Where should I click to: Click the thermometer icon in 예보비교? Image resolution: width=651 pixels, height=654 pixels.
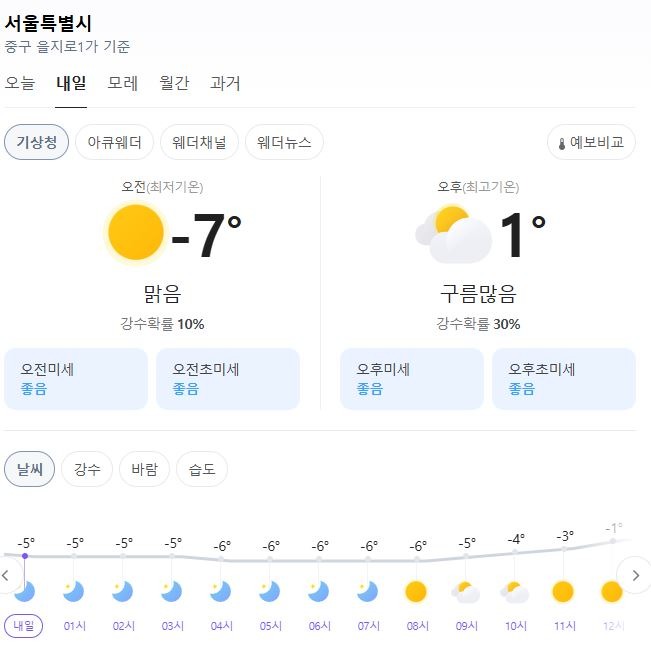(x=562, y=144)
